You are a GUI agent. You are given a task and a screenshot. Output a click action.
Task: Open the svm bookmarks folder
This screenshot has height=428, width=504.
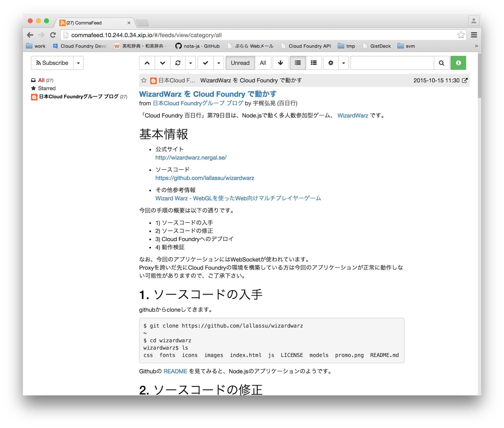tap(406, 46)
